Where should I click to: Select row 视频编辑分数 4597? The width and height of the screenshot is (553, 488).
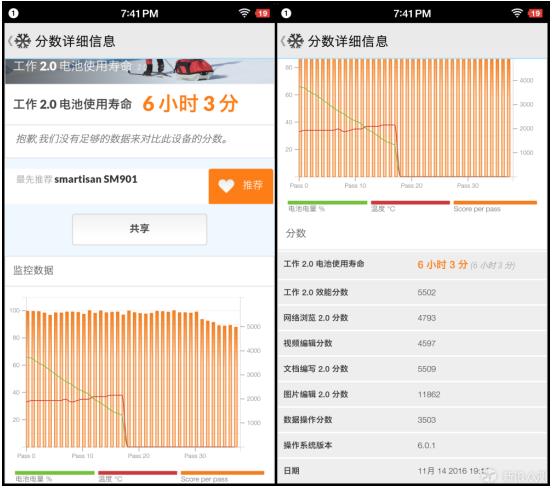412,343
